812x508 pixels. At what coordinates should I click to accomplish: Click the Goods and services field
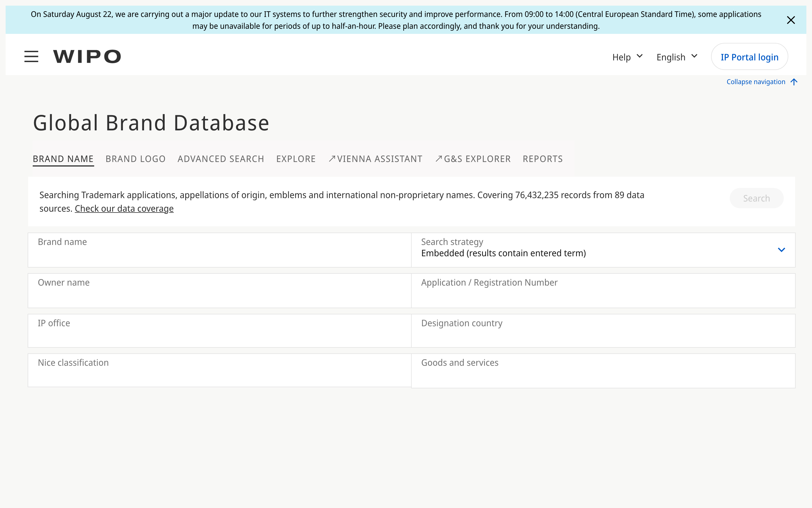[603, 371]
